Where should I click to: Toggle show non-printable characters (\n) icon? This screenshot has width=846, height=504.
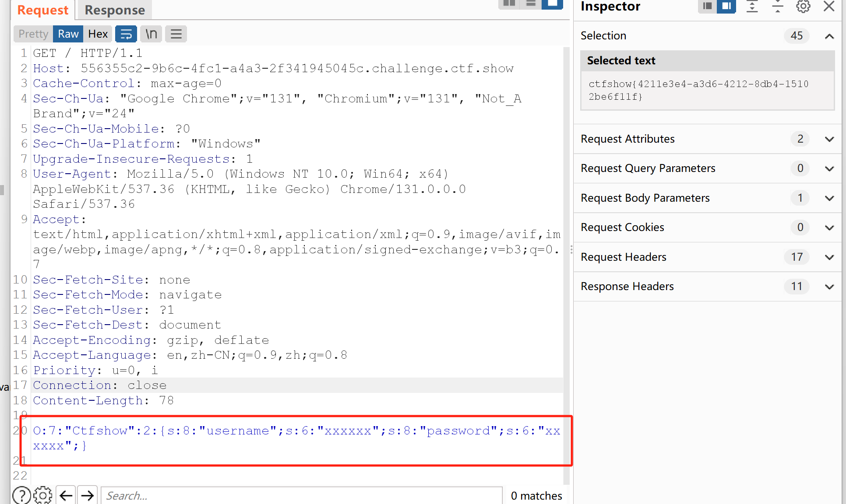(151, 34)
